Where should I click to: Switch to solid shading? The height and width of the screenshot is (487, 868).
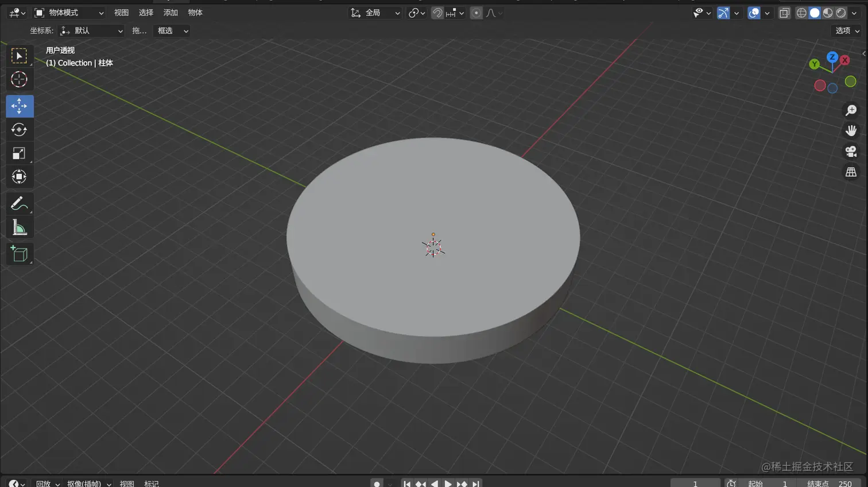(815, 13)
